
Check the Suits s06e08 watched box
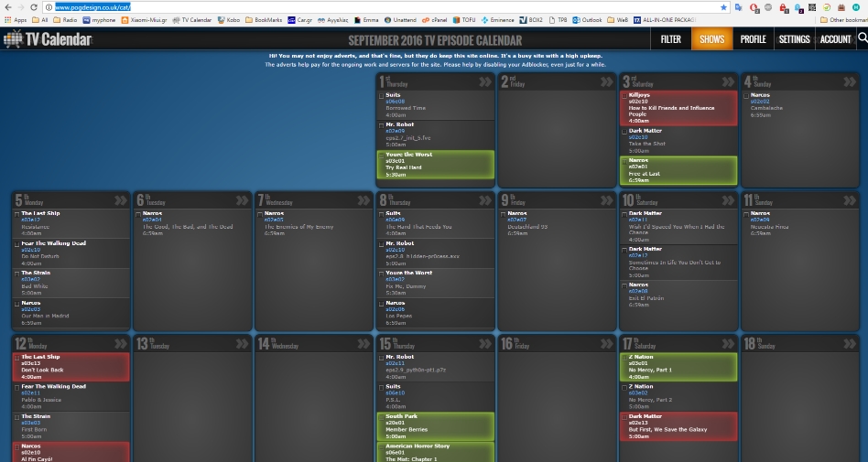click(x=382, y=96)
